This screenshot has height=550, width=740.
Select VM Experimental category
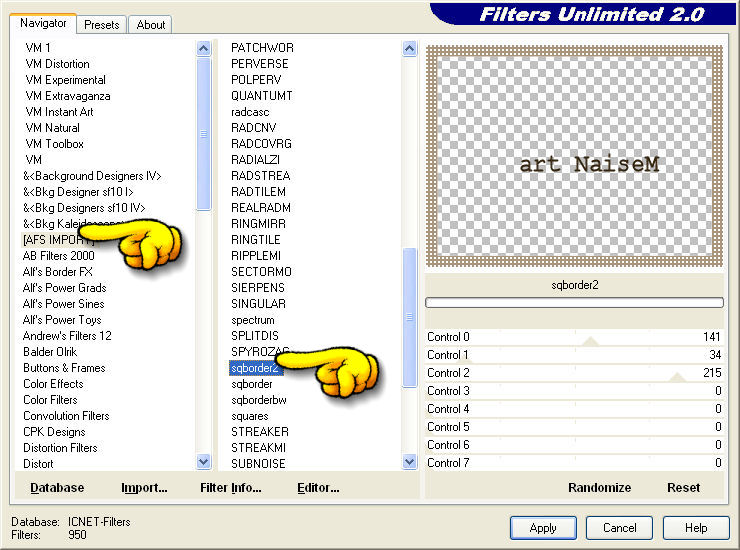(65, 80)
